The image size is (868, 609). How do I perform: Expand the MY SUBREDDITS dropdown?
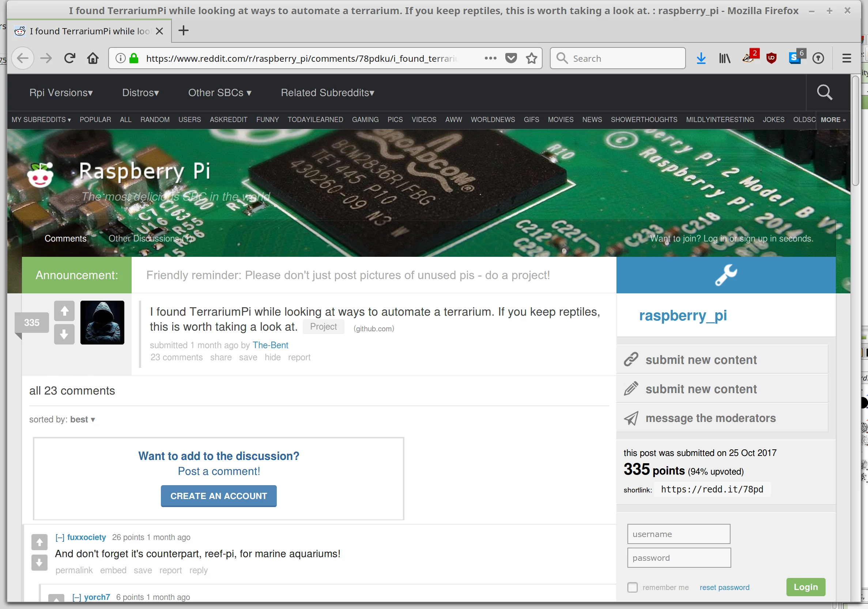pyautogui.click(x=42, y=119)
